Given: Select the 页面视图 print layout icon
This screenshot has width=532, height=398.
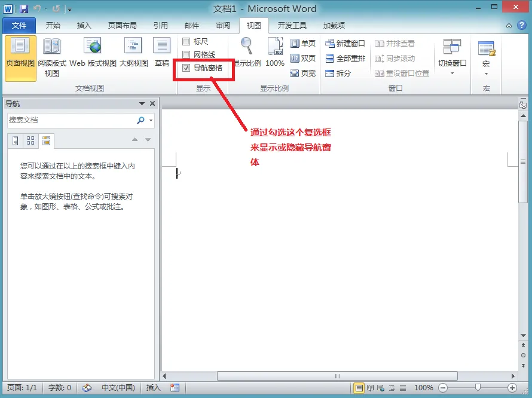Looking at the screenshot, I should click(20, 59).
